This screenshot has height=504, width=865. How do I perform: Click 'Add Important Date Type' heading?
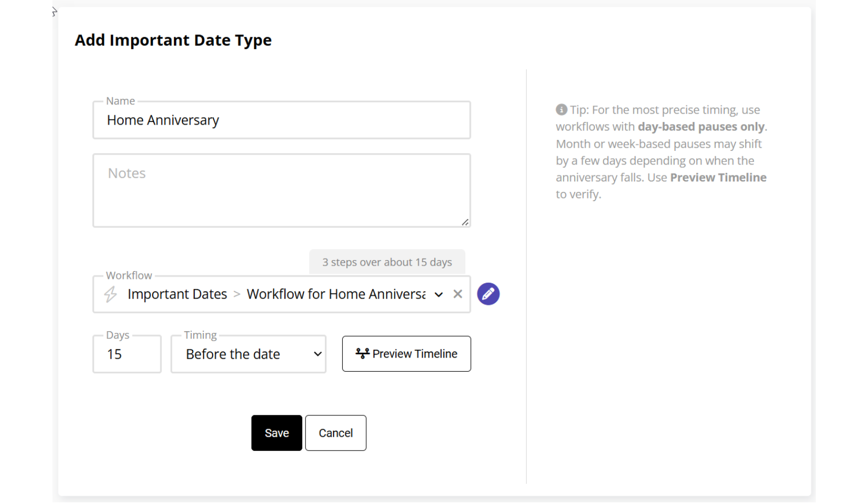click(173, 40)
